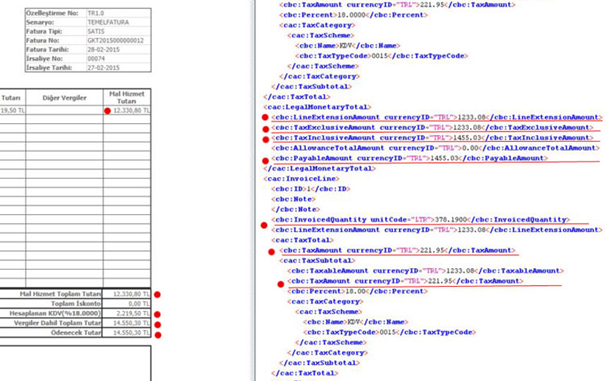Click the Toplam İskonto 0,00 TL cell
This screenshot has height=381, width=605.
pyautogui.click(x=127, y=303)
